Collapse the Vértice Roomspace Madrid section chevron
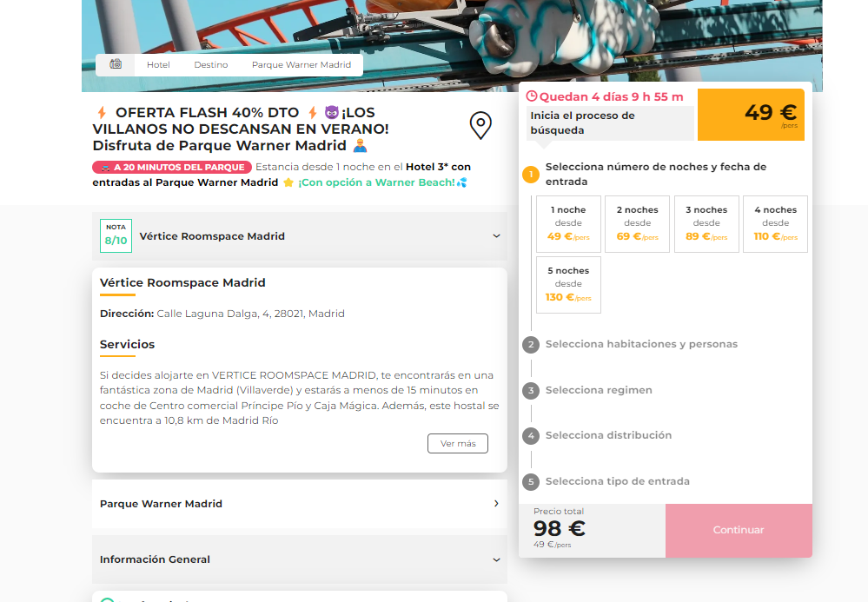Viewport: 868px width, 602px height. click(496, 236)
